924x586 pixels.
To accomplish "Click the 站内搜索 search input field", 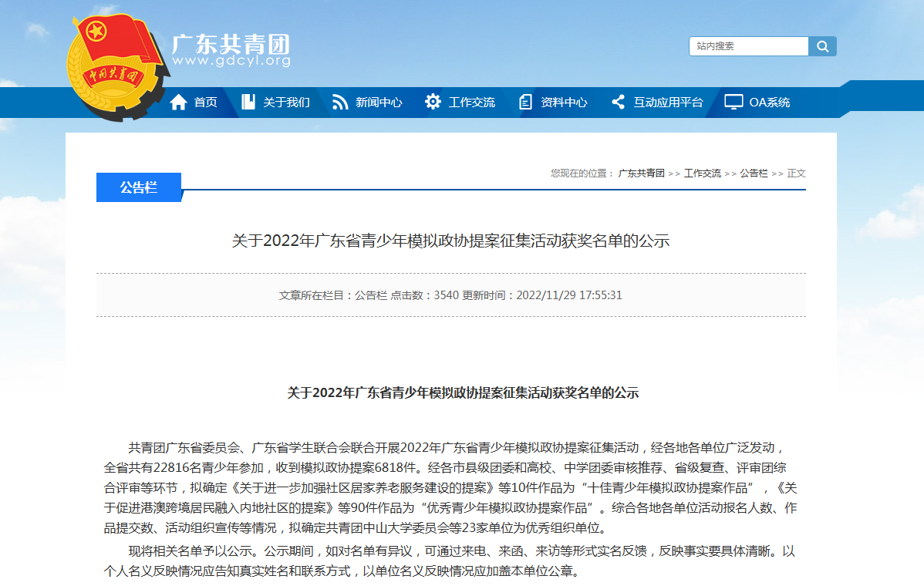I will (x=748, y=46).
